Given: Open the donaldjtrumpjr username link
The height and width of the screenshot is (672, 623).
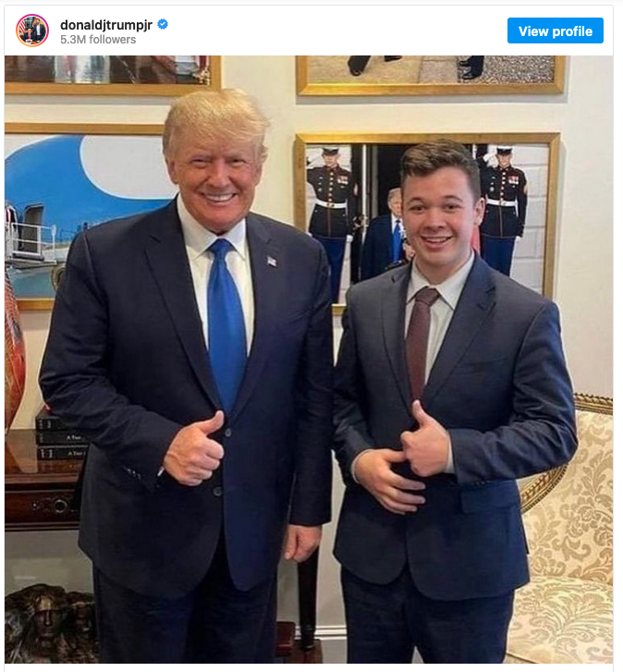Looking at the screenshot, I should [x=106, y=25].
